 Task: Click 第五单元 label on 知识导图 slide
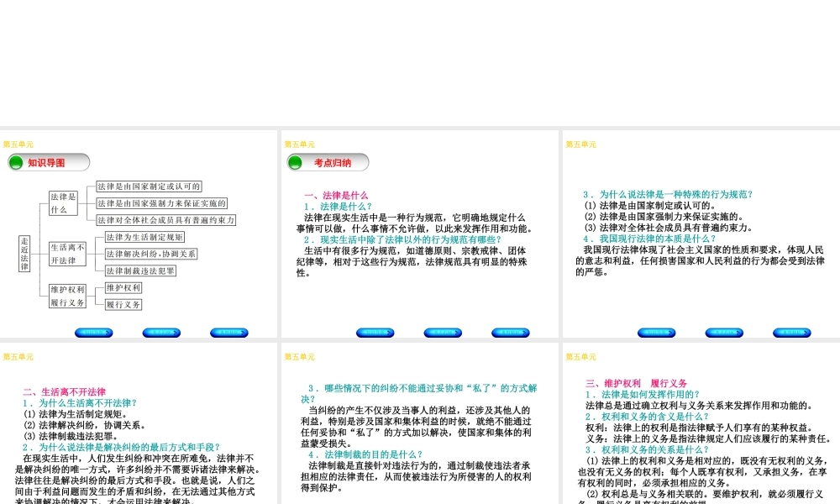[x=18, y=144]
